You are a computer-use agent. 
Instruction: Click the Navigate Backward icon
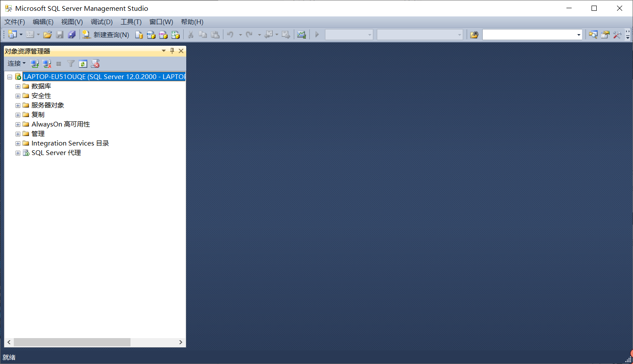(x=268, y=35)
